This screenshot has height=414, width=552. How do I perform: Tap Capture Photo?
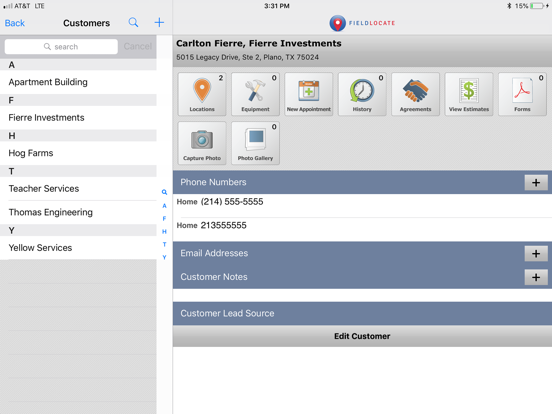click(x=202, y=143)
